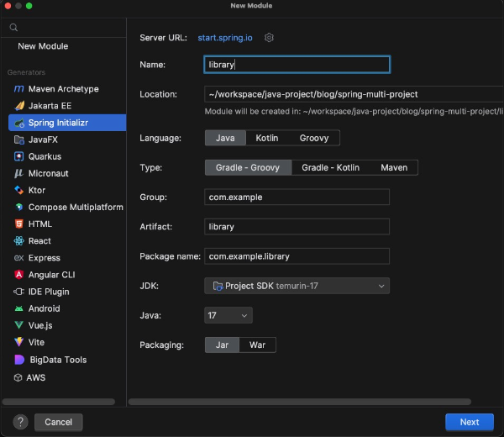Choose Gradle - Groovy build type

point(248,167)
